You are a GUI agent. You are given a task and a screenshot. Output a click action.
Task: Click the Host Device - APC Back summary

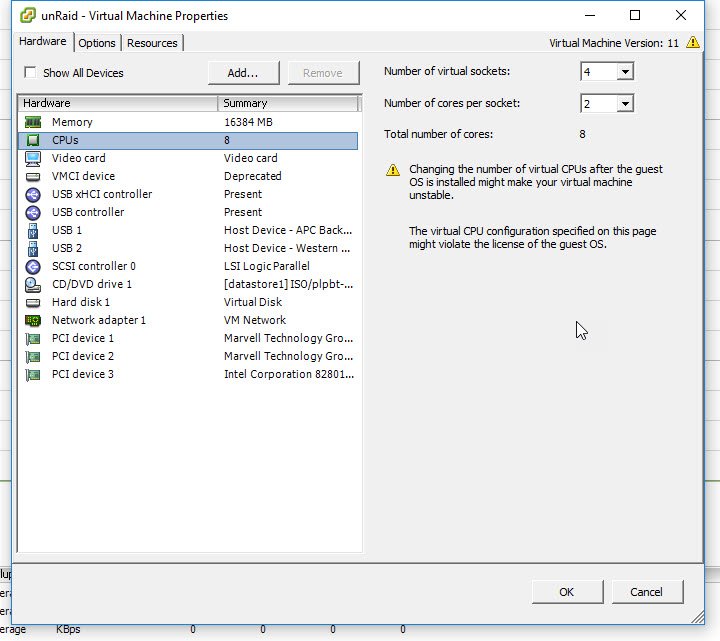click(x=288, y=230)
